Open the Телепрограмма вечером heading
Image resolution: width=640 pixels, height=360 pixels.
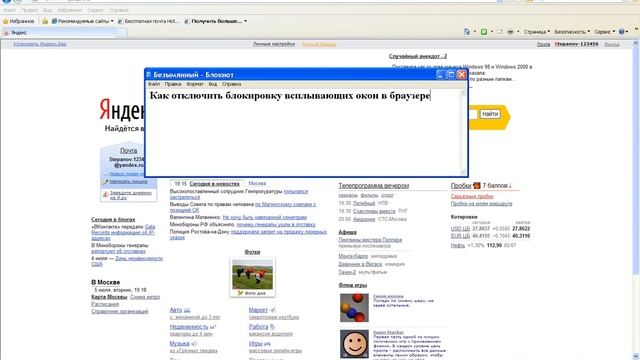(373, 185)
